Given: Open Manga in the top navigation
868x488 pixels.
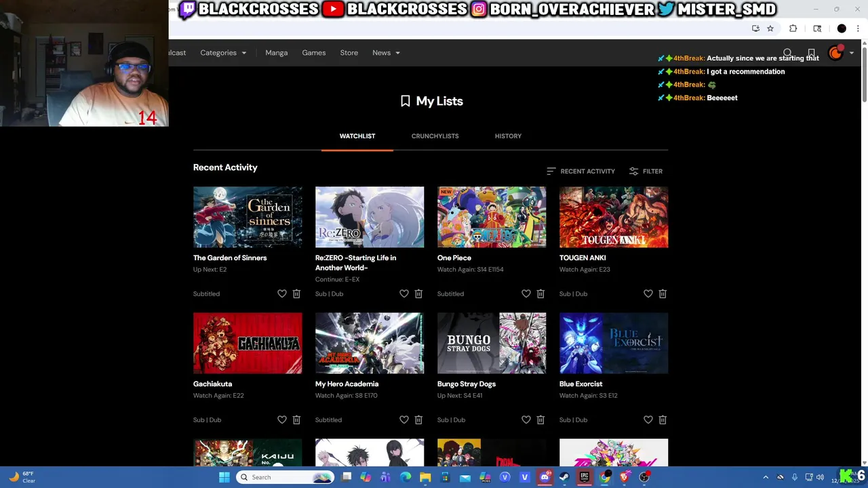Looking at the screenshot, I should 277,53.
